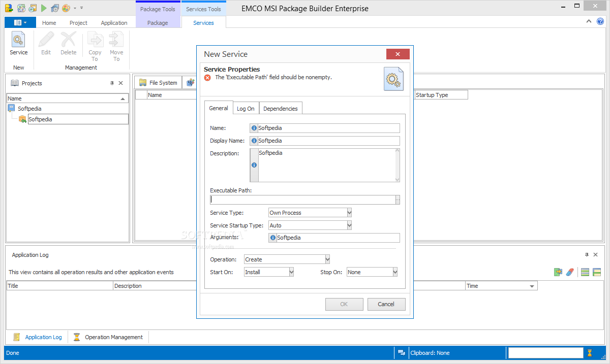Collapse the ribbon with the caret icon
This screenshot has width=610, height=364.
click(589, 21)
